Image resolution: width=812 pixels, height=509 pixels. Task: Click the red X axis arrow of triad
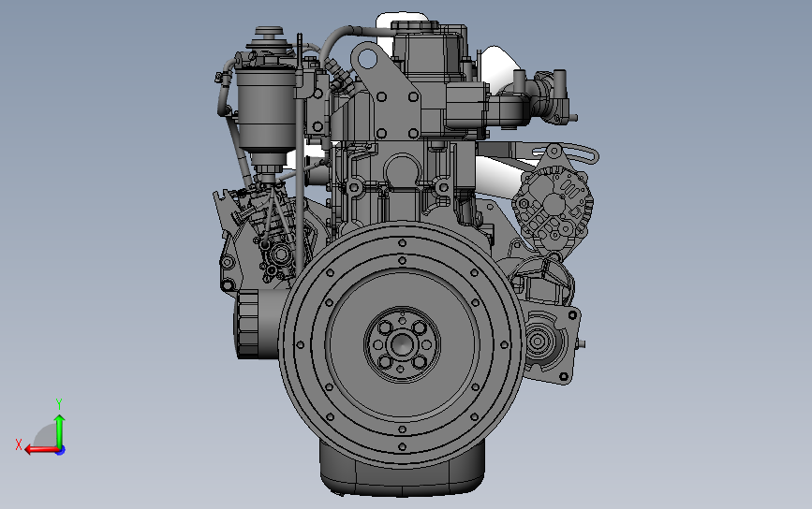pos(41,449)
